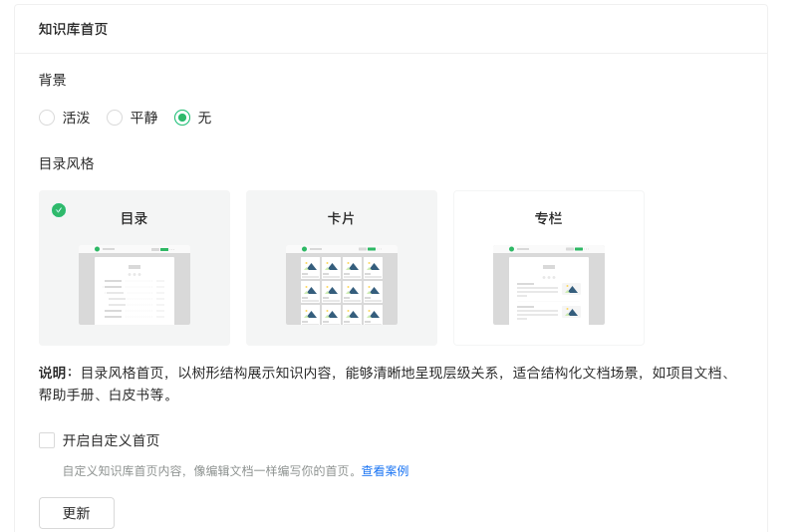The width and height of the screenshot is (804, 532).
Task: Click the 知识库首页 section header
Action: coord(73,29)
